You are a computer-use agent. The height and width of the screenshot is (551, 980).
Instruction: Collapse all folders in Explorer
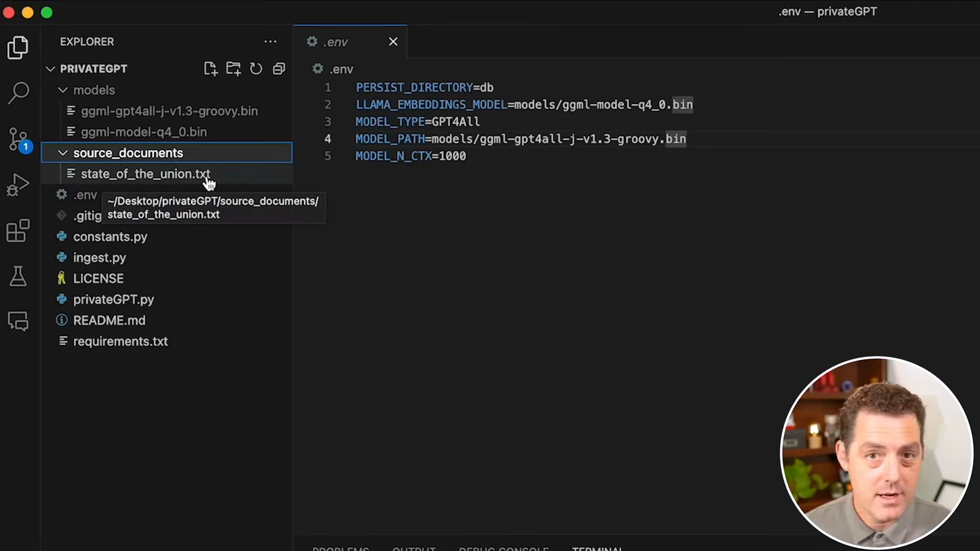(279, 69)
